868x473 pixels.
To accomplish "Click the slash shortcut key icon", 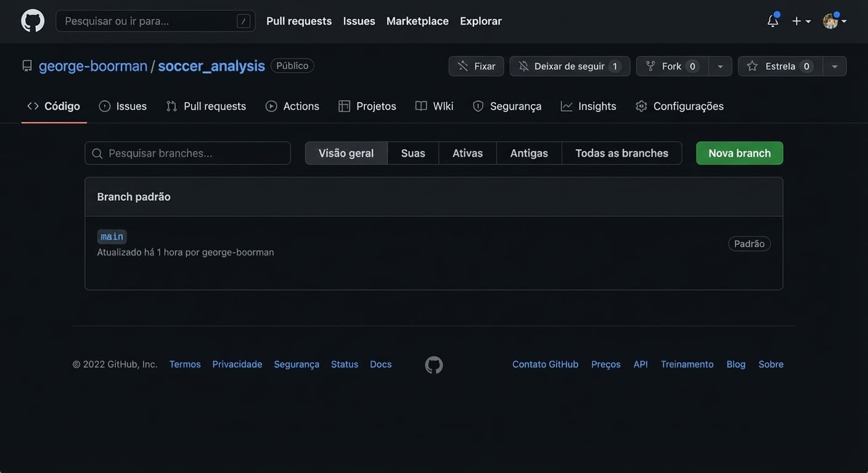I will pos(244,21).
